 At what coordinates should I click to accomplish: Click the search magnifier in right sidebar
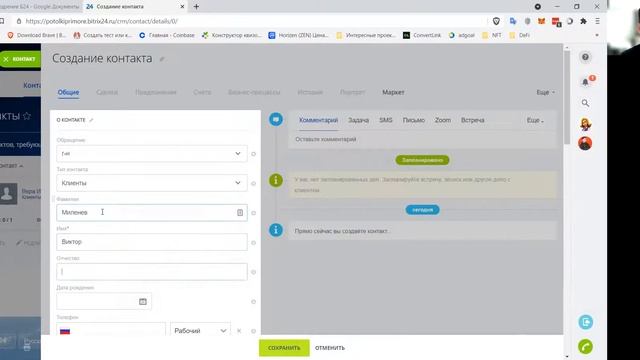(x=585, y=103)
